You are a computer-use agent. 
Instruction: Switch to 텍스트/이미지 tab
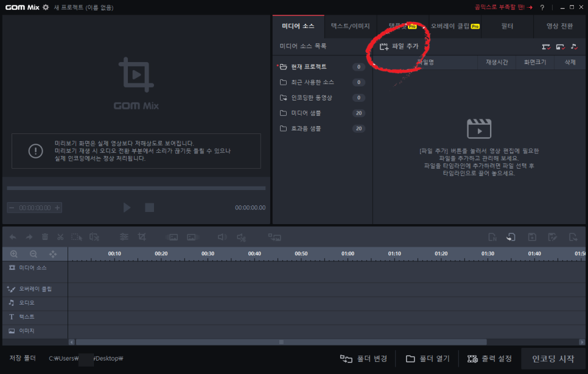coord(350,26)
